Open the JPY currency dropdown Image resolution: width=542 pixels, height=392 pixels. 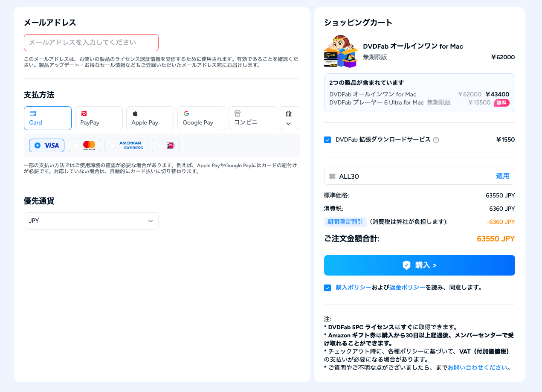coord(91,221)
